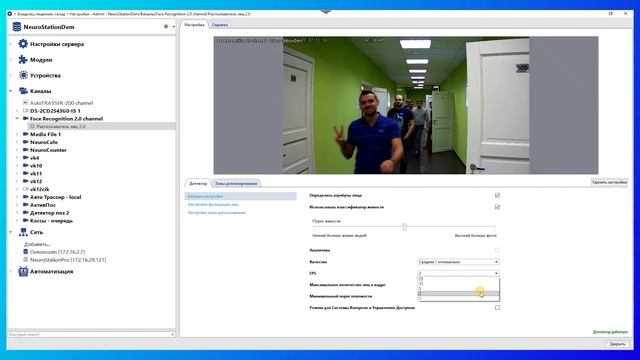640x360 pixels.
Task: Click the Закрыть button
Action: (x=617, y=344)
